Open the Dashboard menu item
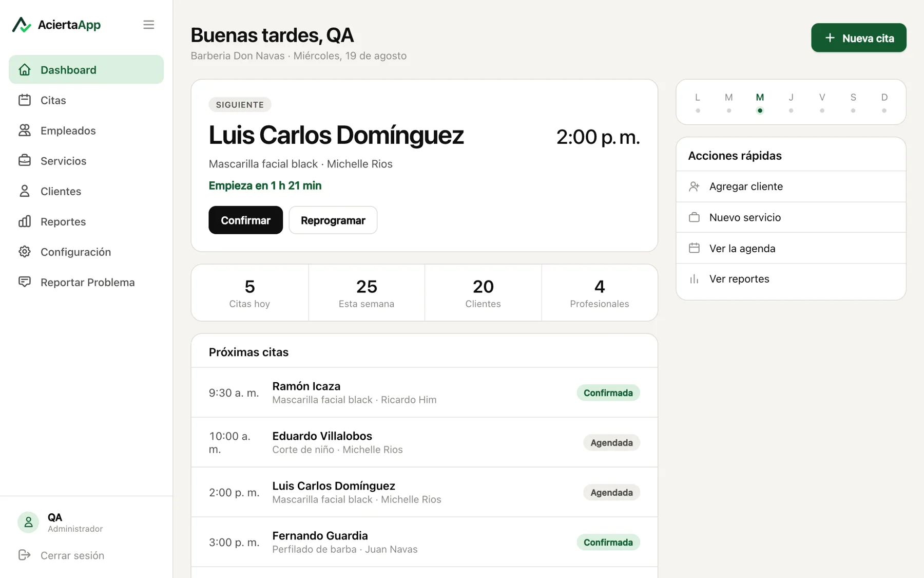Viewport: 924px width, 578px height. (86, 69)
